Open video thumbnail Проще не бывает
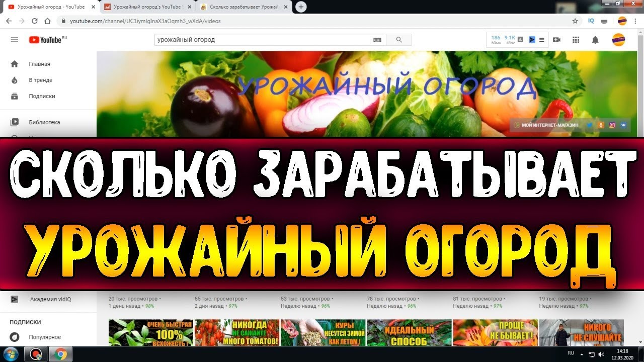This screenshot has width=644, height=362. point(495,333)
